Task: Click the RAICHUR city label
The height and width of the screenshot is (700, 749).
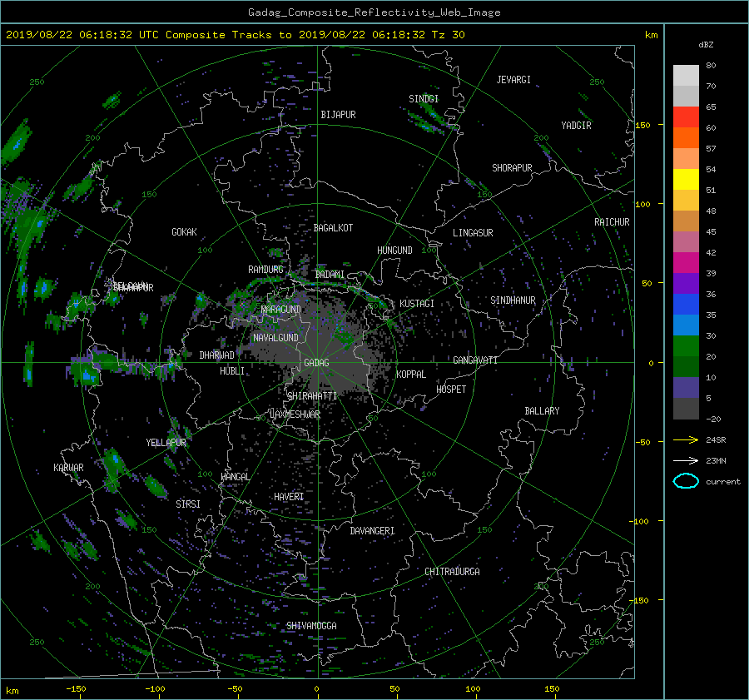Action: [x=612, y=222]
